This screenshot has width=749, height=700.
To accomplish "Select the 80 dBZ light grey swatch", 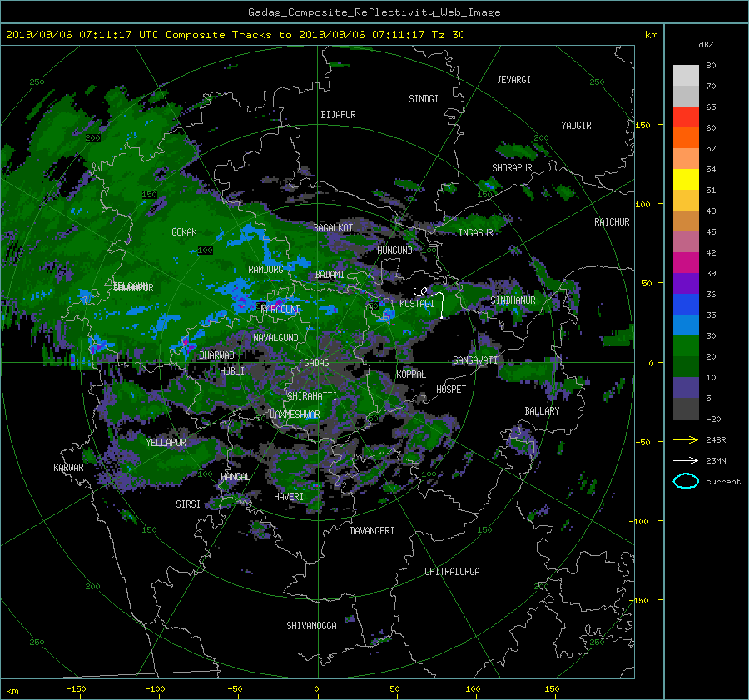I will (x=686, y=75).
